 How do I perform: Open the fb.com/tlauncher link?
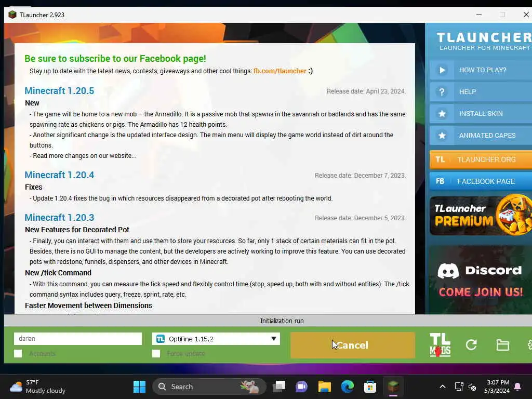point(280,71)
